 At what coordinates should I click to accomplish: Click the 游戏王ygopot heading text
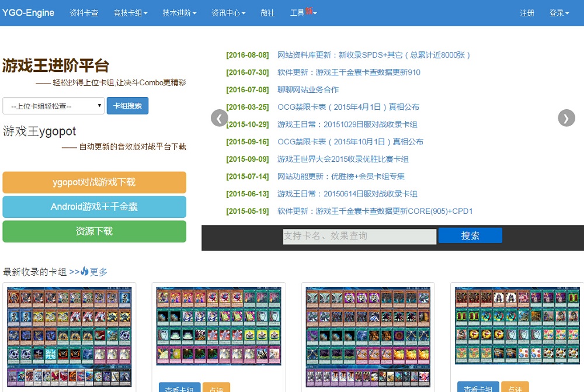point(39,131)
